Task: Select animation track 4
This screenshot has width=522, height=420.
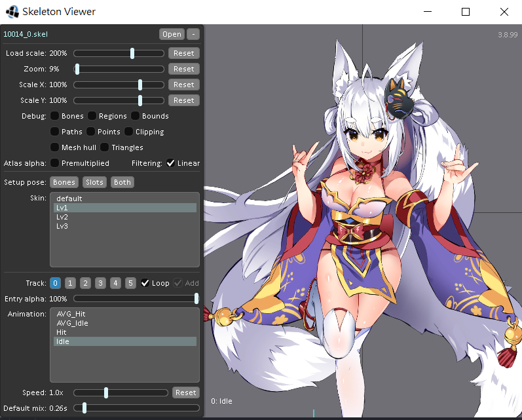Action: coord(115,283)
